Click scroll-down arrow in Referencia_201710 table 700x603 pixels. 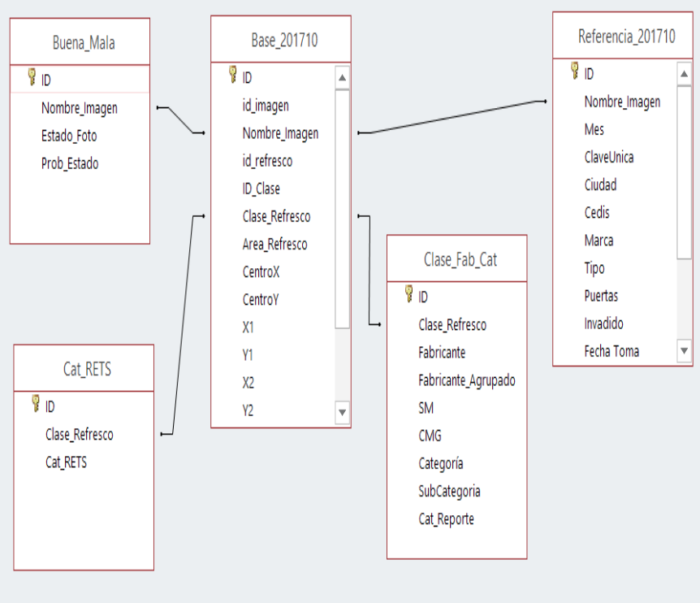pyautogui.click(x=684, y=350)
